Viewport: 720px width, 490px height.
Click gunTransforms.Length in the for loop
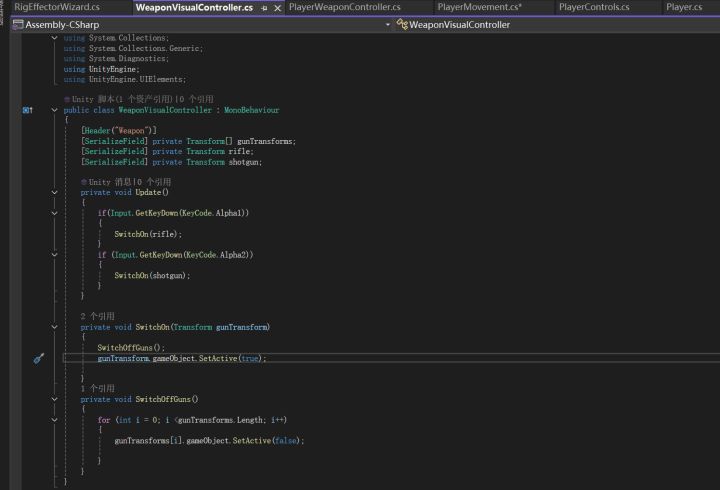click(220, 420)
